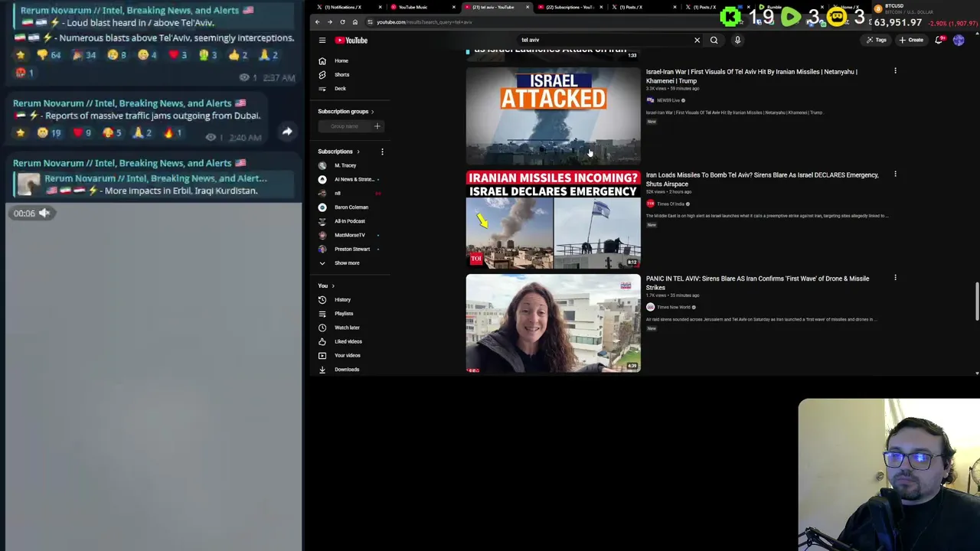Screen dimensions: 980x551
Task: Open MattMorseTV channel
Action: (350, 235)
